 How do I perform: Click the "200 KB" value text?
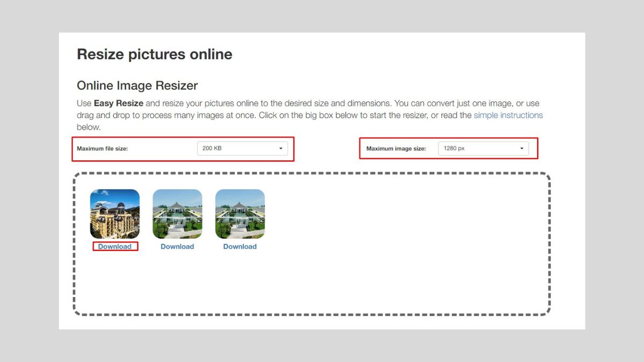point(212,149)
